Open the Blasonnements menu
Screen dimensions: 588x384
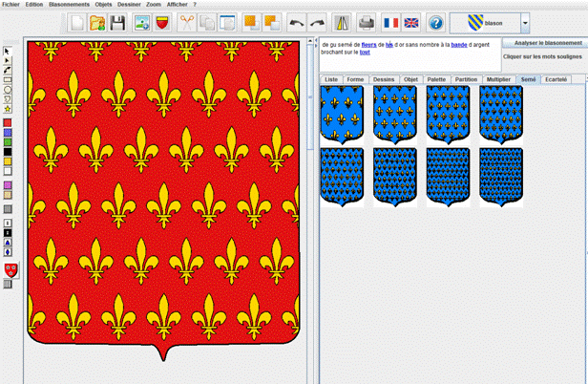click(76, 5)
